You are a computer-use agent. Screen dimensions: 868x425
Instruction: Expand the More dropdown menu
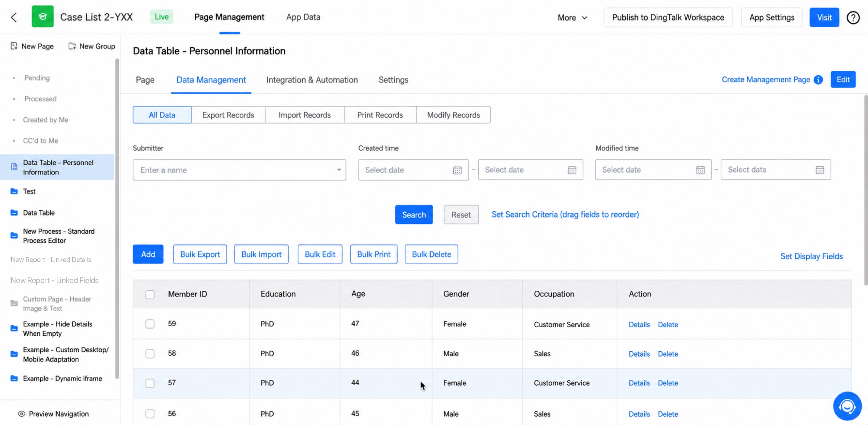pyautogui.click(x=572, y=18)
